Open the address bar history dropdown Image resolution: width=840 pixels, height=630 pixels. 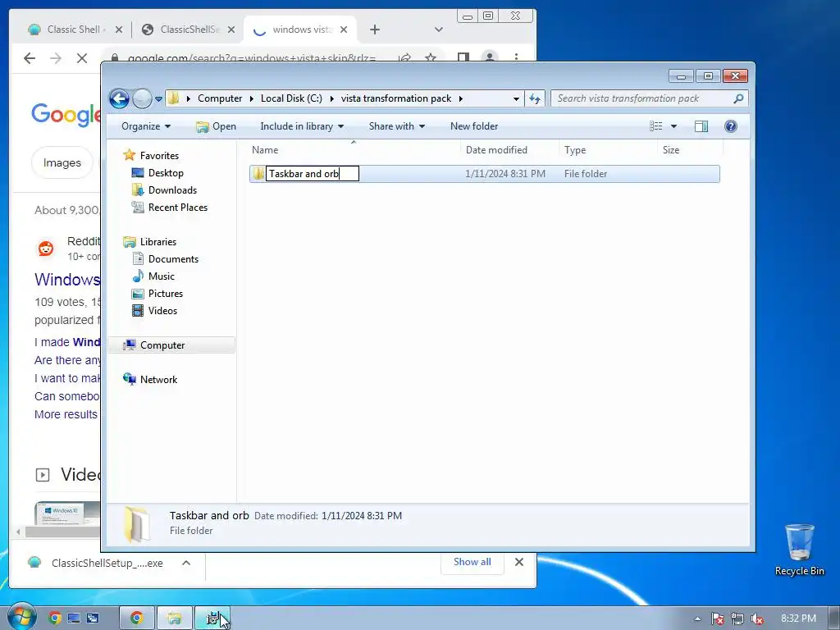click(x=516, y=99)
